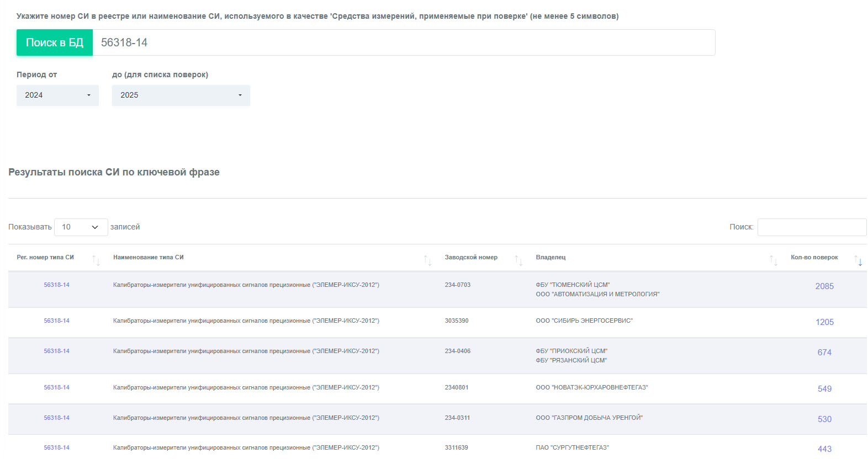868x459 pixels.
Task: Sort by 'Рег. номер типа СИ' column arrows
Action: pos(96,260)
